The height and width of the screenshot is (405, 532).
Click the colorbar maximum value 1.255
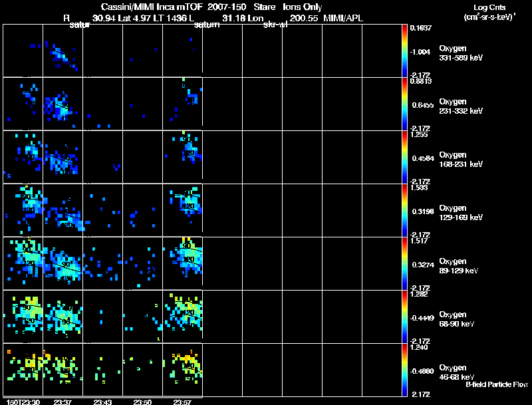tap(419, 134)
